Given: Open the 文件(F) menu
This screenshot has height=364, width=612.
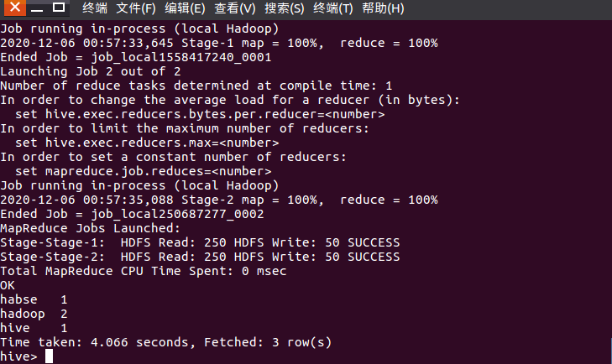Looking at the screenshot, I should pos(136,8).
